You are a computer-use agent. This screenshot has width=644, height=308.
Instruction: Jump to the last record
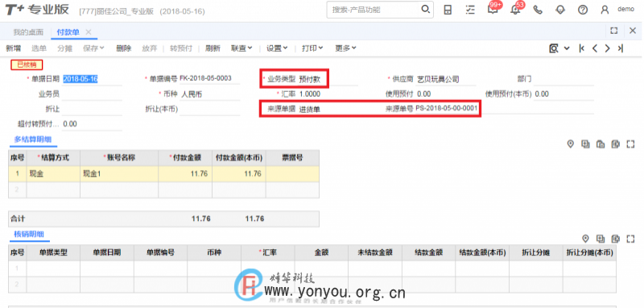coord(620,48)
